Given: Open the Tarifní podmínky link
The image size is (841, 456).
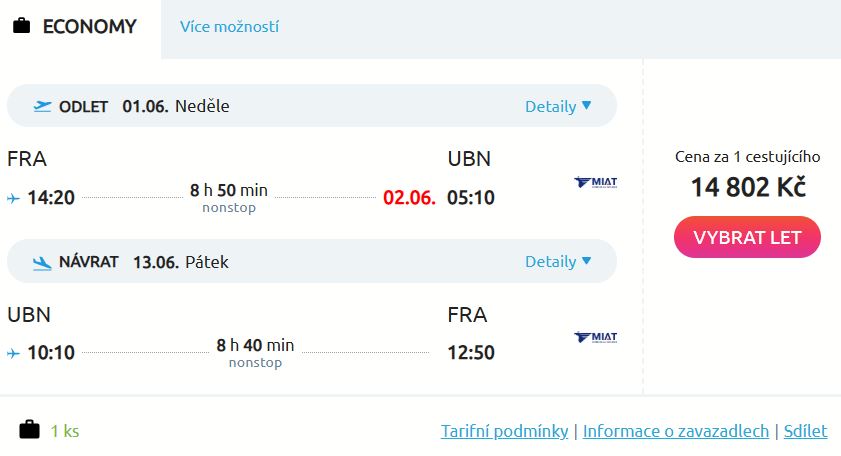Looking at the screenshot, I should [504, 432].
